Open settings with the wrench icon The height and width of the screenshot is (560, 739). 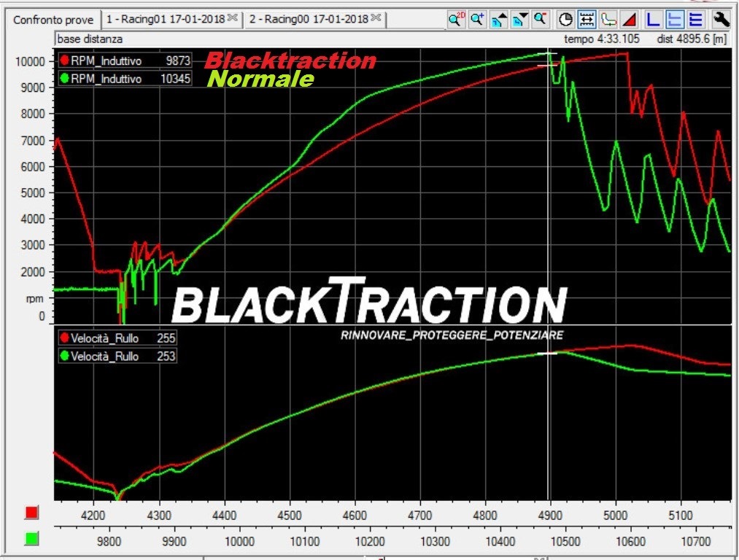point(721,20)
